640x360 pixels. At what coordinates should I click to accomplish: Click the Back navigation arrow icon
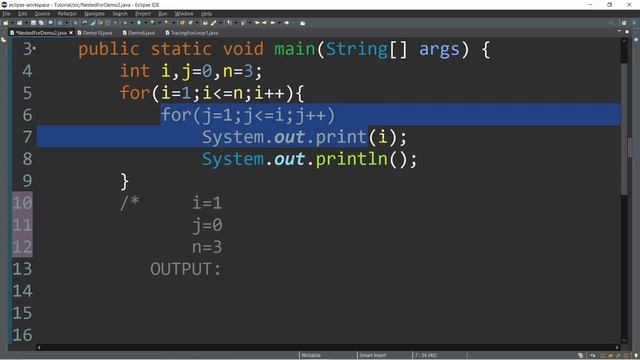coord(273,23)
